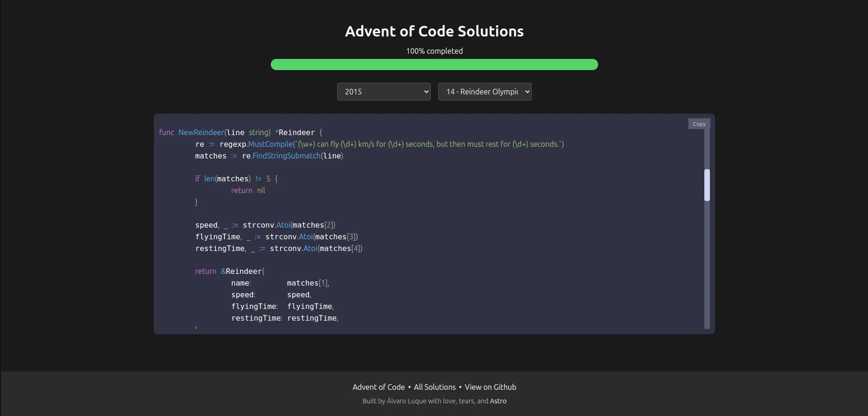Click the strconv.Atoi(matches[2]) speed line
Screen dimensions: 868x416
coord(265,225)
